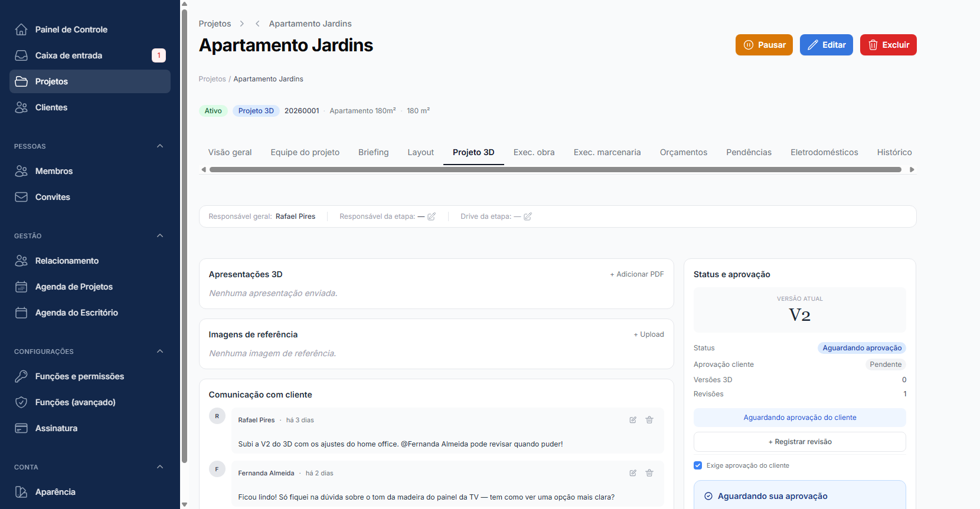Click the horizontal tab scrollbar track

pyautogui.click(x=556, y=170)
